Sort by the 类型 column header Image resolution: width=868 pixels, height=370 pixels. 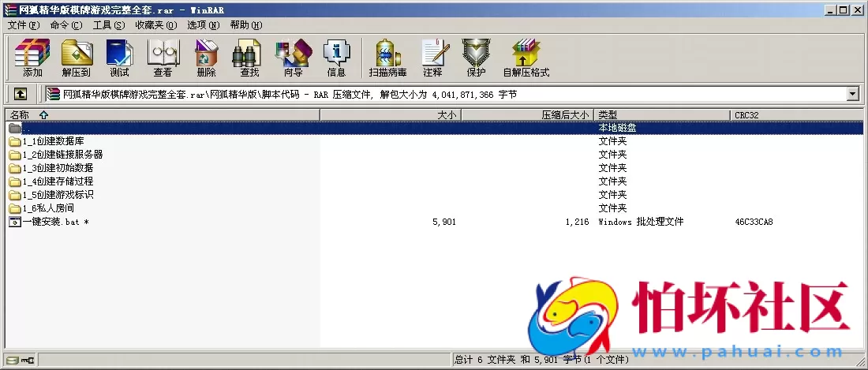click(662, 115)
